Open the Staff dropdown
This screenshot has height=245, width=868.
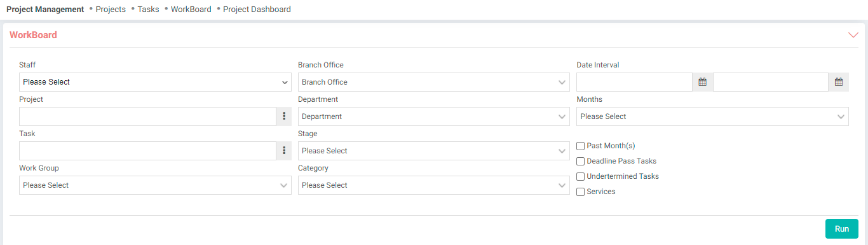(155, 82)
